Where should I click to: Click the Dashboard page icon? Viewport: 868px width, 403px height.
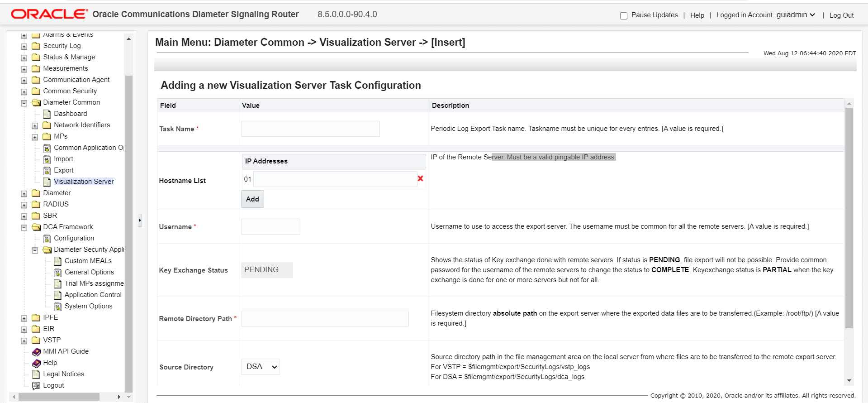point(47,114)
